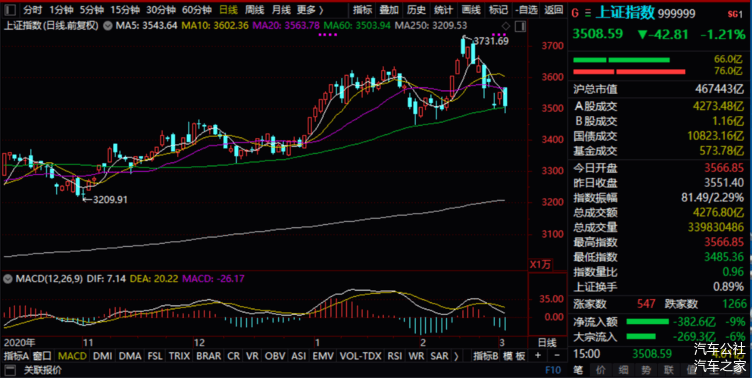
Task: Expand 更多 timeframe options
Action: pos(310,10)
